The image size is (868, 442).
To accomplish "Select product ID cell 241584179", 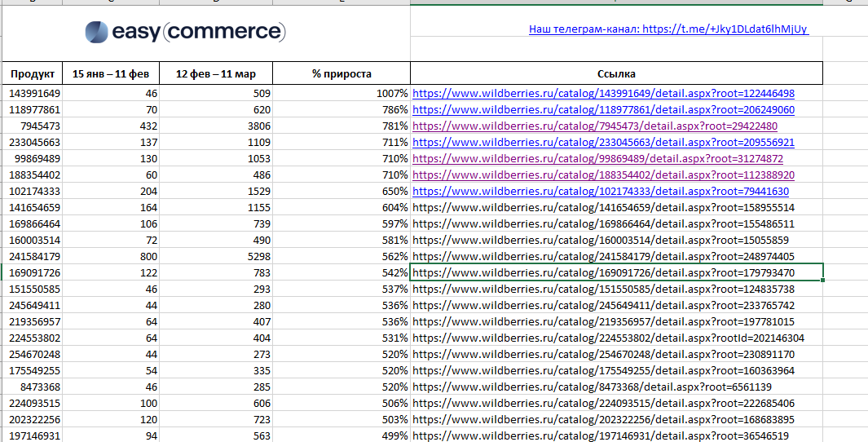I will pyautogui.click(x=33, y=257).
